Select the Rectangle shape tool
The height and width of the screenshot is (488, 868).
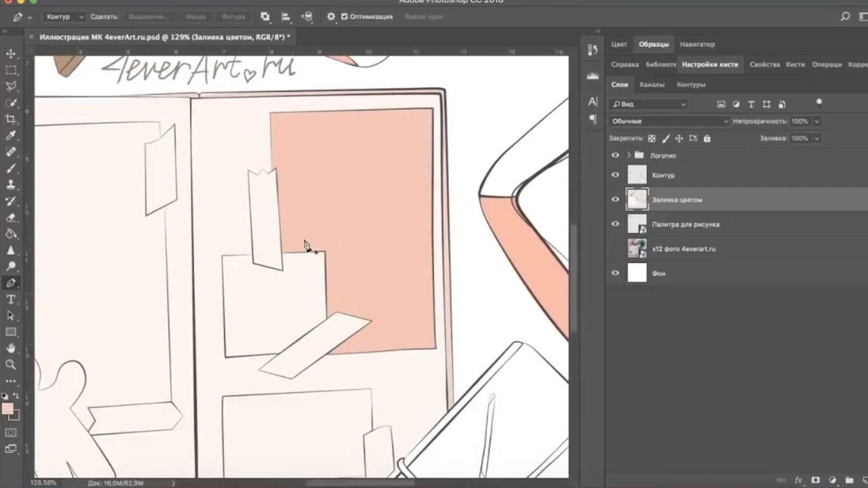click(11, 332)
